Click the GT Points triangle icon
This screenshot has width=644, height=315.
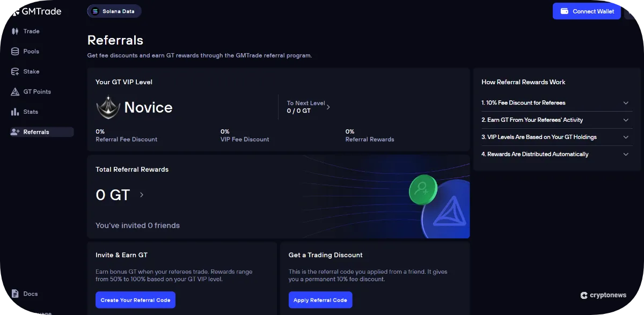coord(15,92)
